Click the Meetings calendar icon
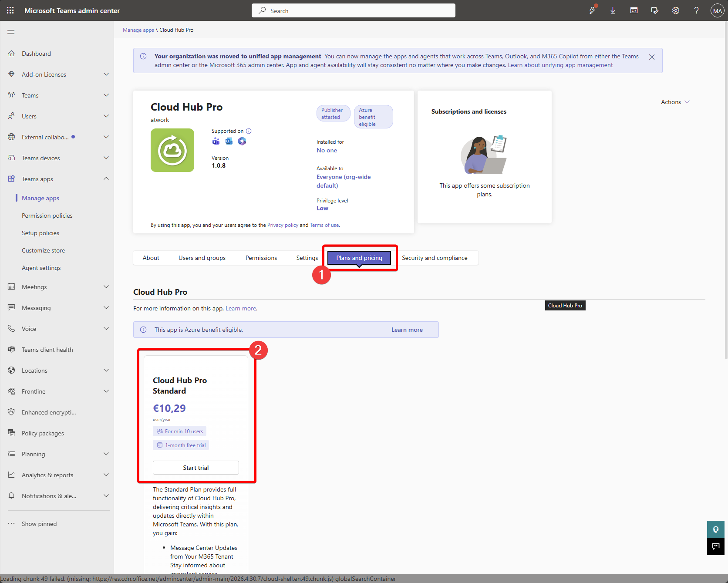Image resolution: width=728 pixels, height=583 pixels. tap(11, 287)
